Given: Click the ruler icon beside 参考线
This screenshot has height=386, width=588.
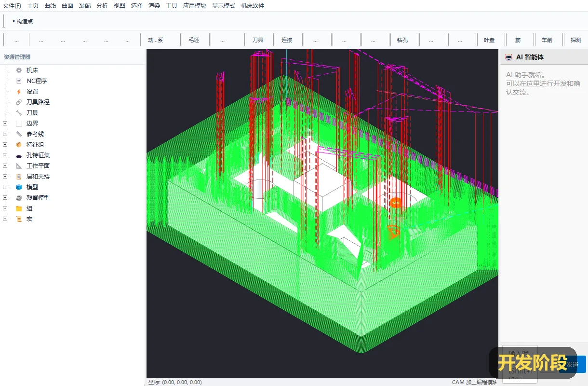Looking at the screenshot, I should 19,134.
